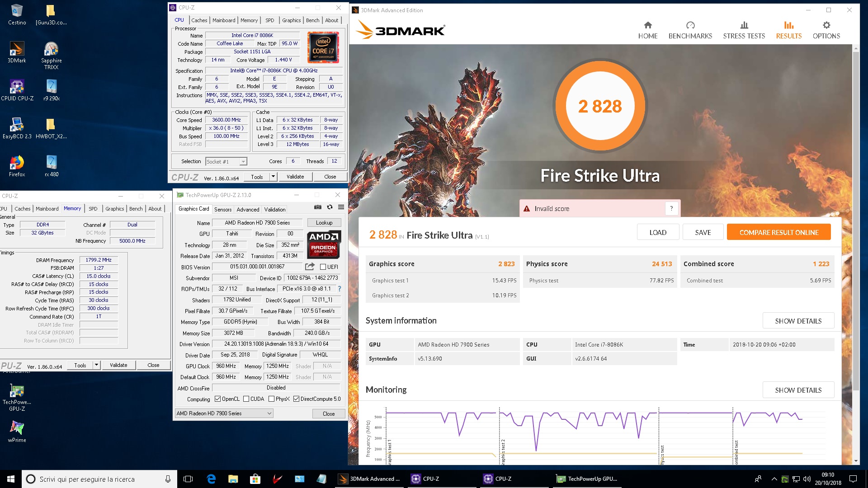Toggle PhysX checkbox in GPU-Z

coord(271,399)
